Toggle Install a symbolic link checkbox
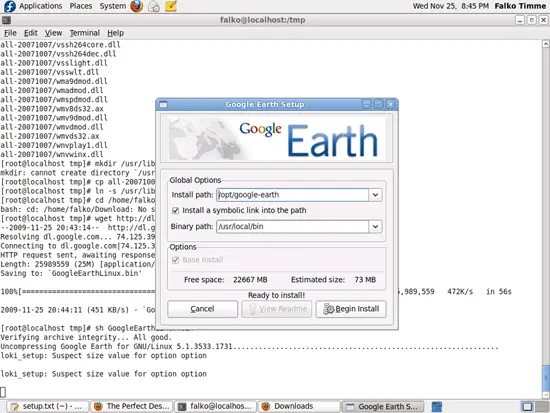 [x=175, y=211]
